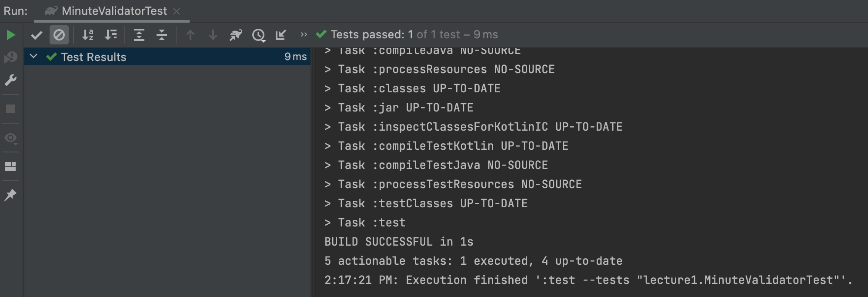This screenshot has width=868, height=297.
Task: Open test history clock icon
Action: coord(259,35)
